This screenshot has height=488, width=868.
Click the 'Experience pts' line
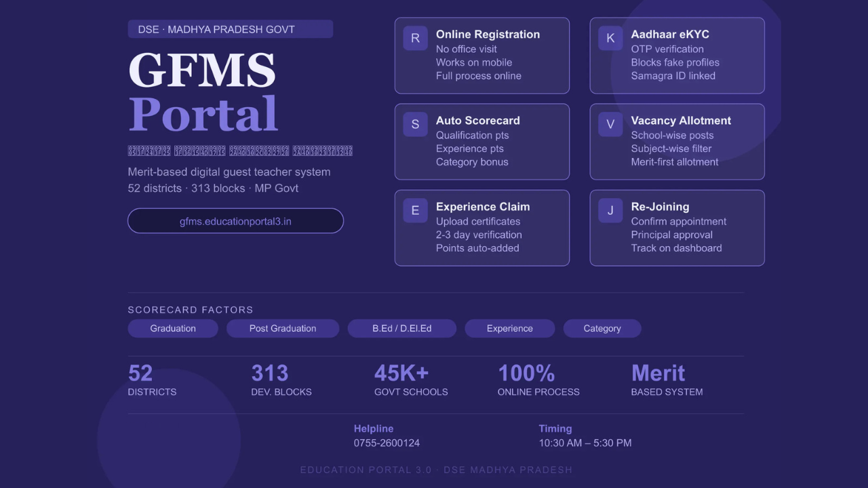[470, 148]
